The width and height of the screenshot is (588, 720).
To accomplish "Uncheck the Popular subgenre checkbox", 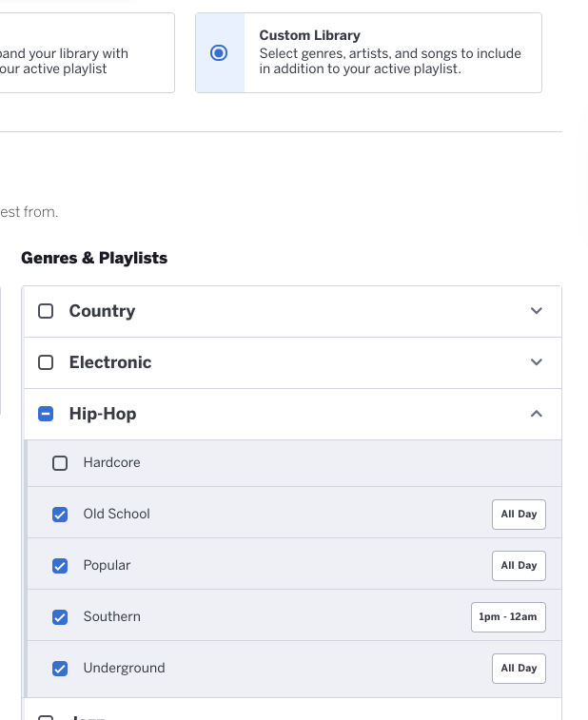I will point(60,566).
